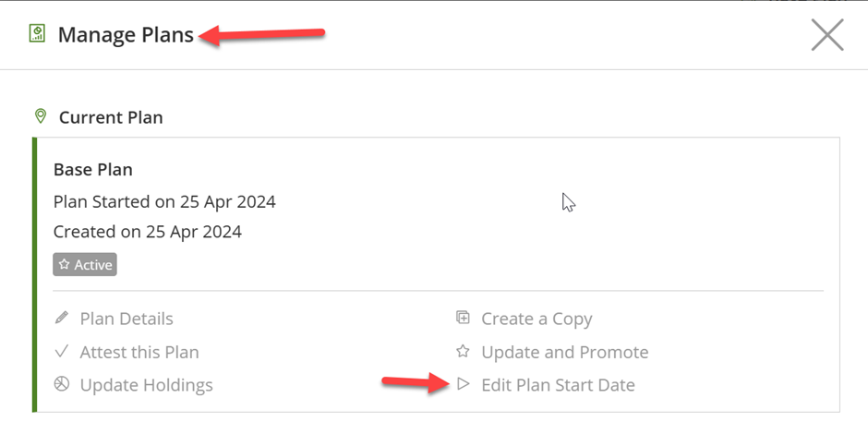The width and height of the screenshot is (868, 446).
Task: Click the checkmark icon beside Attest this Plan
Action: click(62, 352)
